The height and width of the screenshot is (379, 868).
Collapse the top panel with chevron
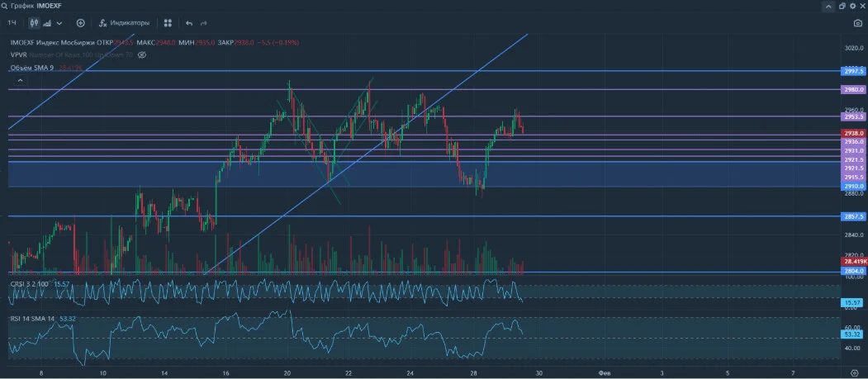[828, 6]
